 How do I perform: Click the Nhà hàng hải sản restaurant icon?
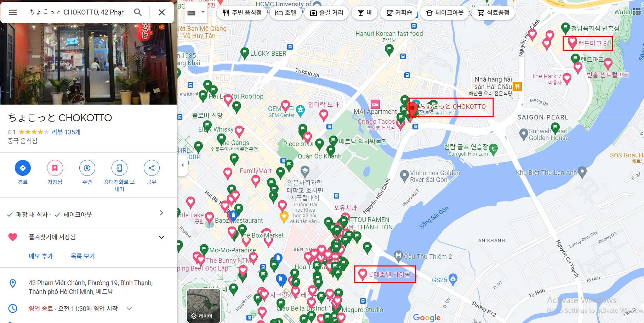tap(517, 87)
